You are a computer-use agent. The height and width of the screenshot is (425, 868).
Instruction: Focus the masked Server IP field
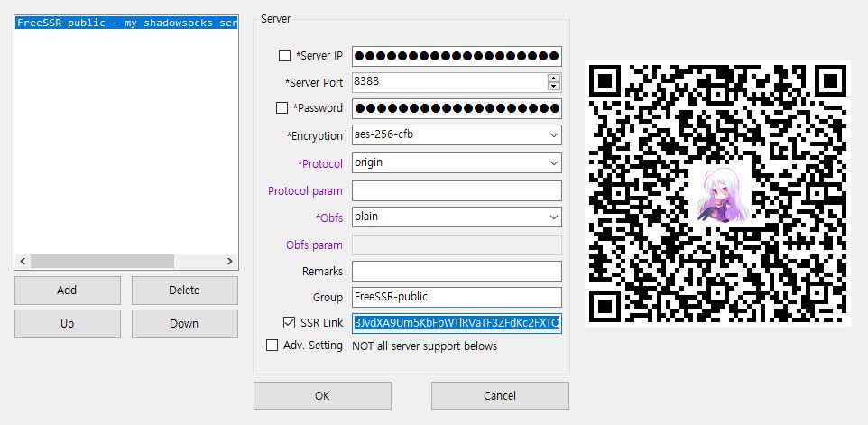point(457,57)
